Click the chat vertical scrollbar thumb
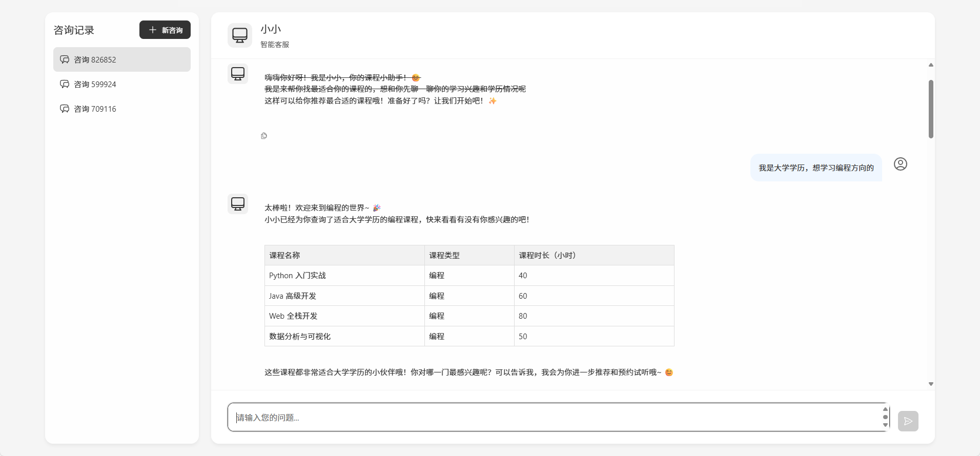Image resolution: width=980 pixels, height=456 pixels. 931,109
